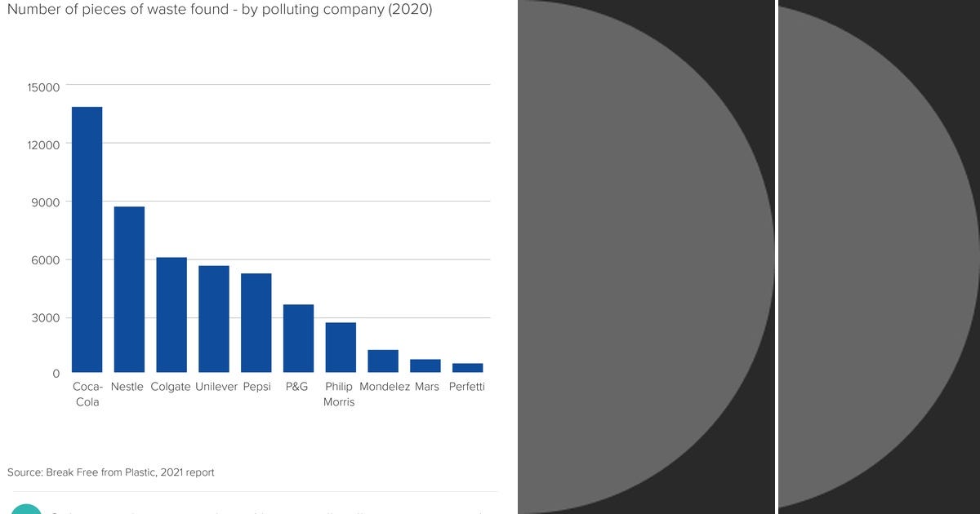Select the Unilever bar
The image size is (980, 514).
[x=214, y=318]
